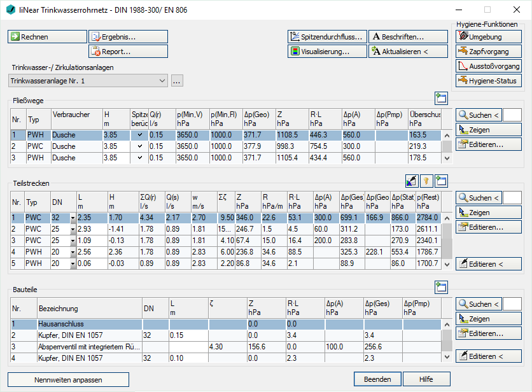Screen dimensions: 532x392
Task: Click Bauteile scrollbar down arrow
Action: click(447, 357)
